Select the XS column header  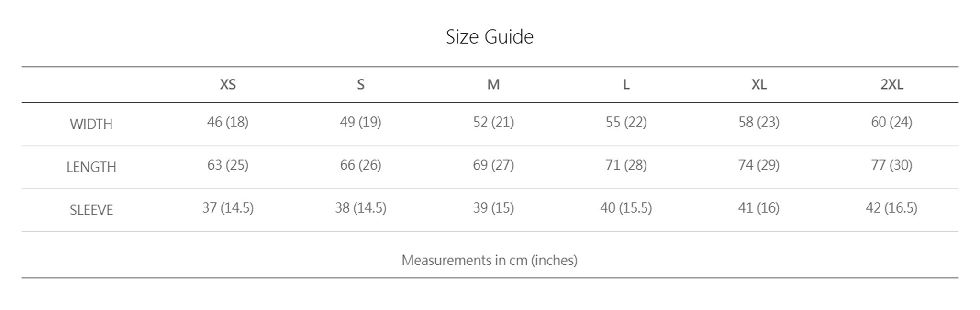tap(228, 84)
